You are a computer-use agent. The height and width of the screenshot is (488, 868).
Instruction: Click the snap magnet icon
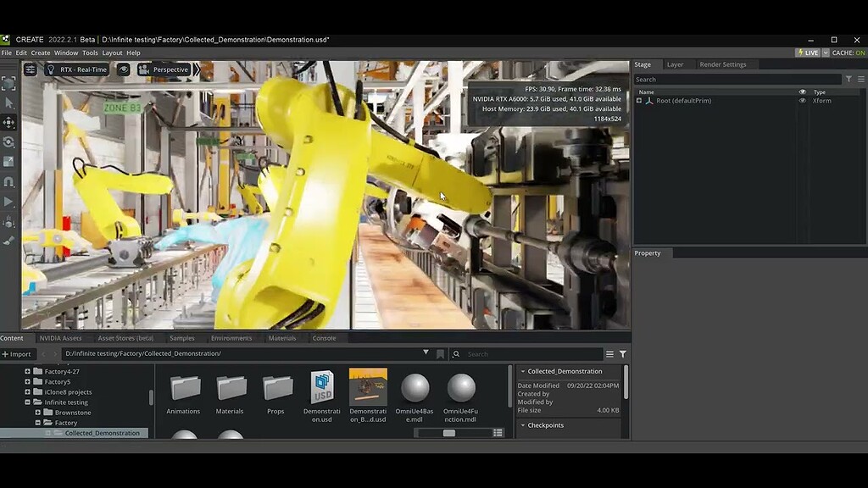[x=8, y=181]
